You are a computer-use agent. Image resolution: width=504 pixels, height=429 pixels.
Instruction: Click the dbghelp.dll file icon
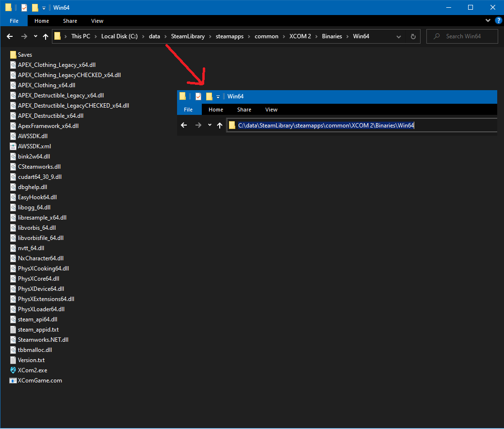click(13, 187)
